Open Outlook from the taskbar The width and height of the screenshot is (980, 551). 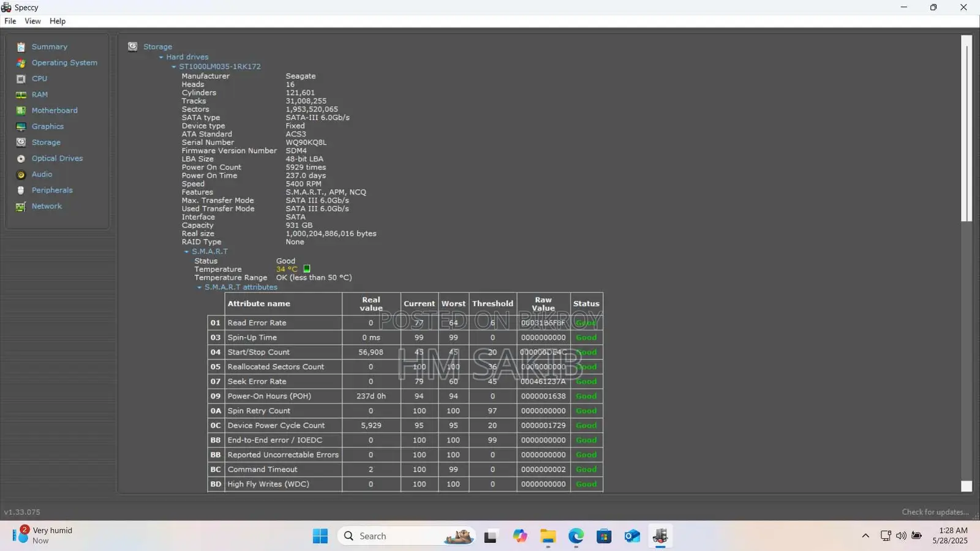(x=632, y=536)
